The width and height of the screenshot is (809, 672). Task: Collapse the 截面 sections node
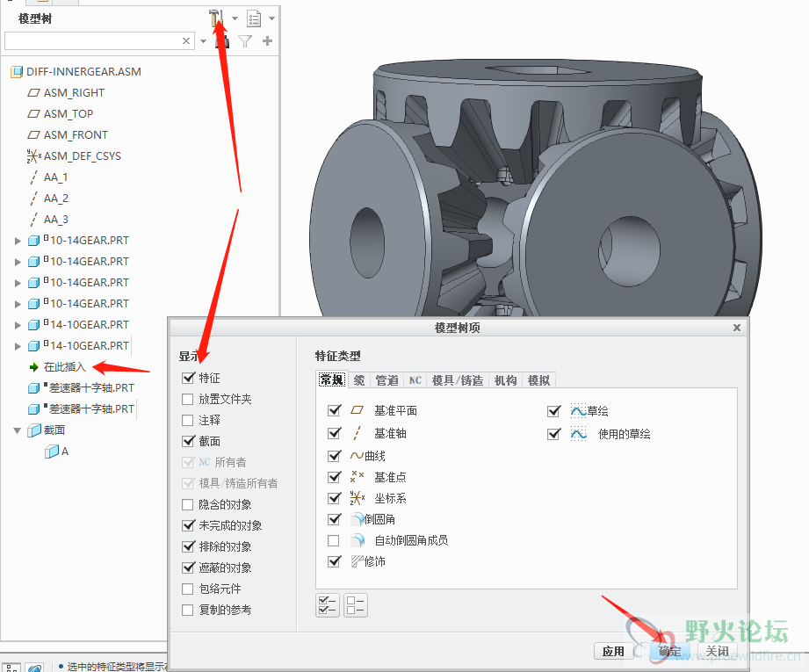17,430
